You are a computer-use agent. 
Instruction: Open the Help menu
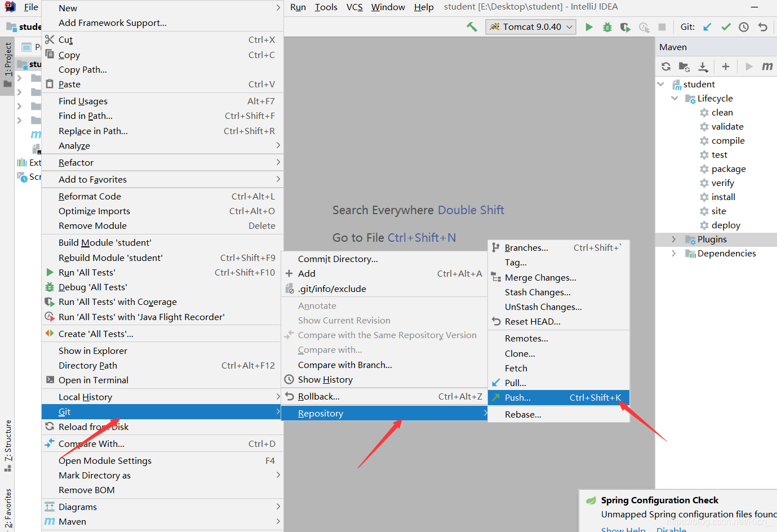pyautogui.click(x=424, y=7)
